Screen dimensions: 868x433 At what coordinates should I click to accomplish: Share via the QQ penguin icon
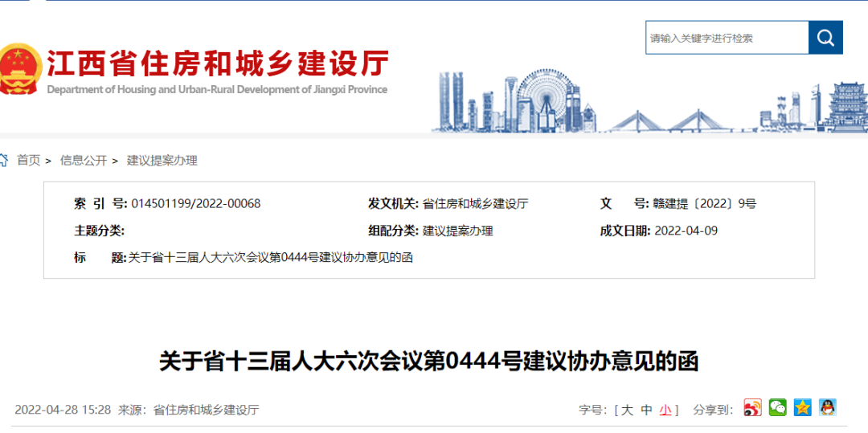click(x=827, y=408)
